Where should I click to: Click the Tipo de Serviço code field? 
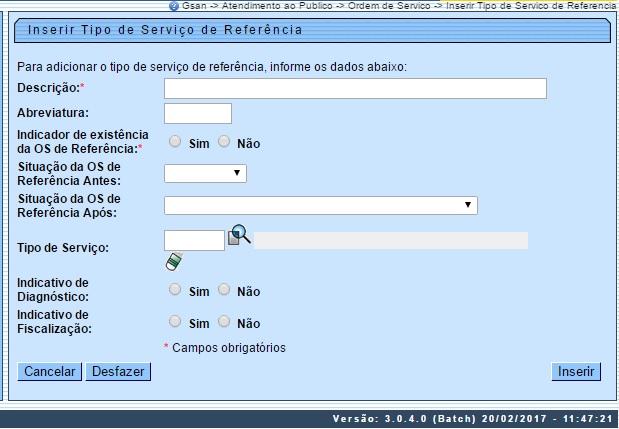(194, 241)
